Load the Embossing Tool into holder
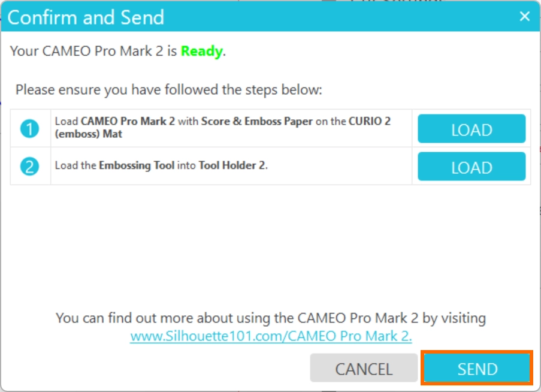 [472, 166]
